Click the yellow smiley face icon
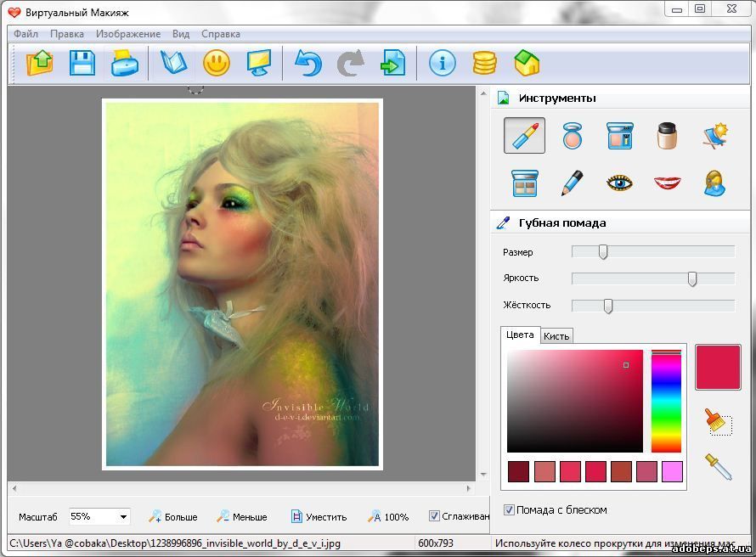Screen dimensions: 756x557 click(x=217, y=63)
